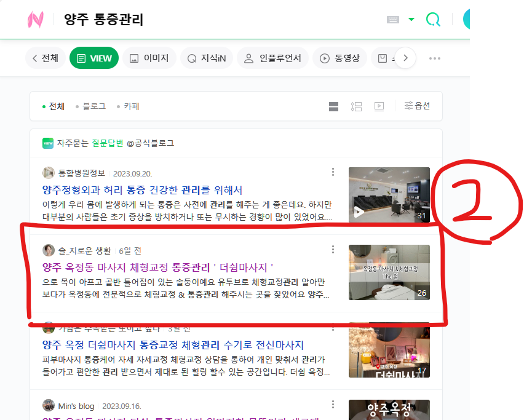Open the clinic lobby video thumbnail
The height and width of the screenshot is (420, 524).
point(389,195)
